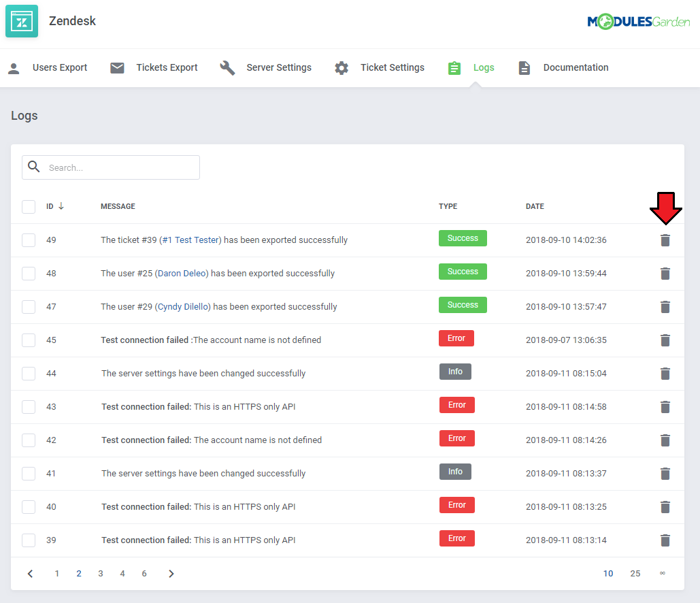Click the Tickets Export envelope icon
This screenshot has width=700, height=603.
[117, 68]
